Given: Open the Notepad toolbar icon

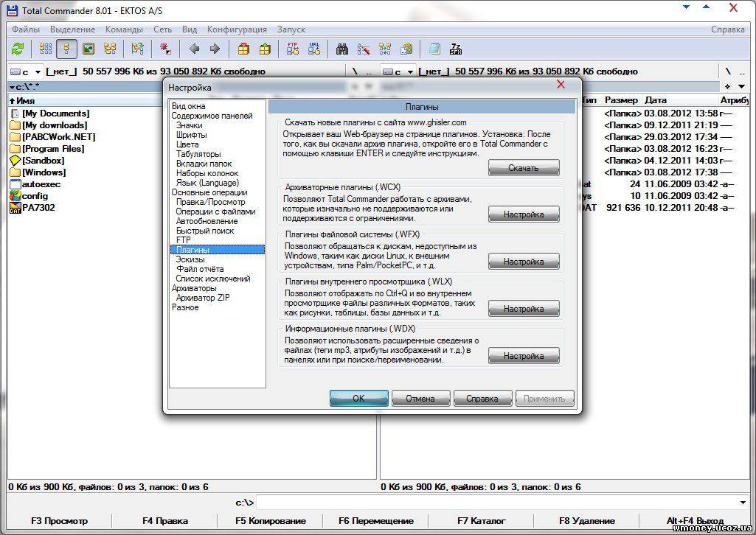Looking at the screenshot, I should [434, 49].
